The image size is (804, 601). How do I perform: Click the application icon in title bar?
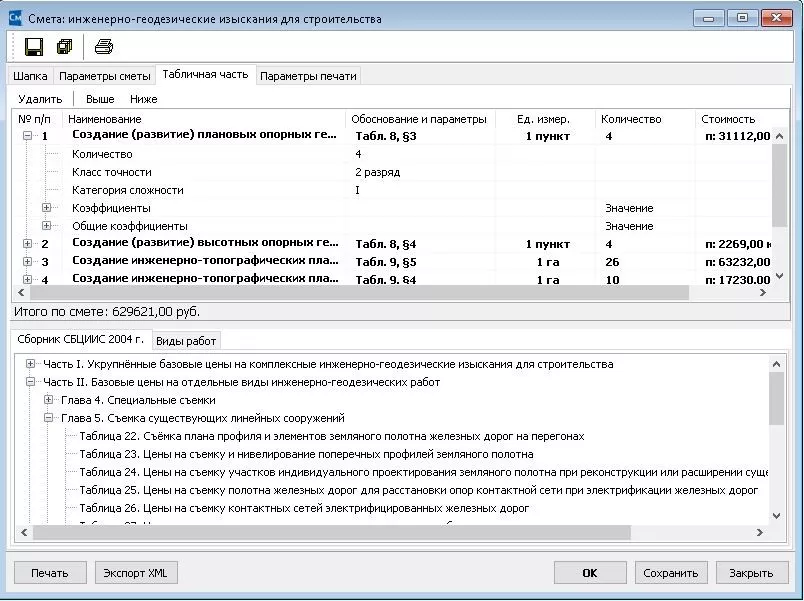tap(14, 16)
